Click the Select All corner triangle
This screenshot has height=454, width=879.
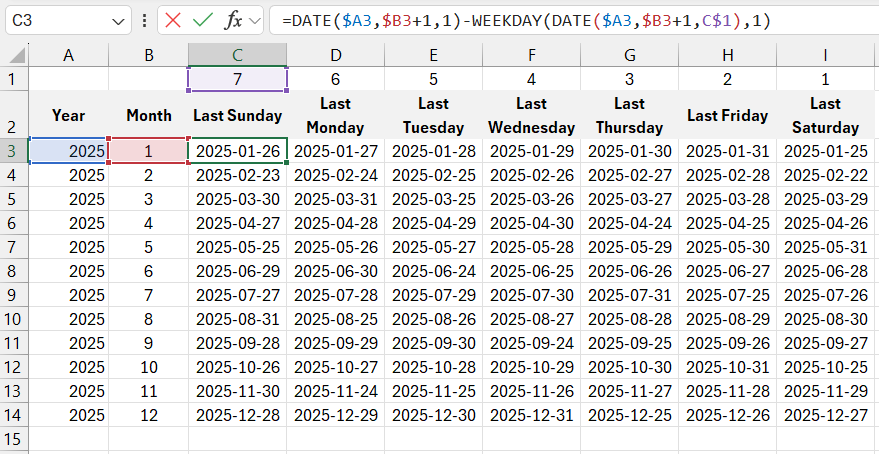(x=15, y=56)
